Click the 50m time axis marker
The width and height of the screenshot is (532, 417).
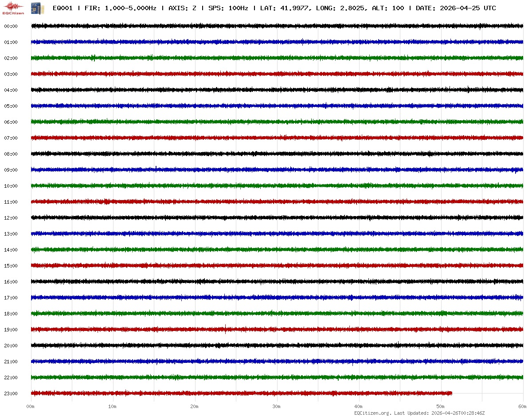point(441,406)
